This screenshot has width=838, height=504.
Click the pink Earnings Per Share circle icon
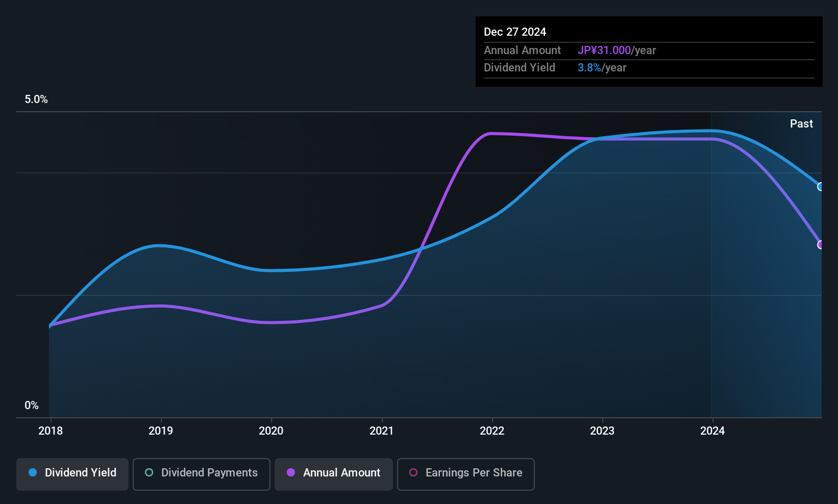pyautogui.click(x=413, y=472)
